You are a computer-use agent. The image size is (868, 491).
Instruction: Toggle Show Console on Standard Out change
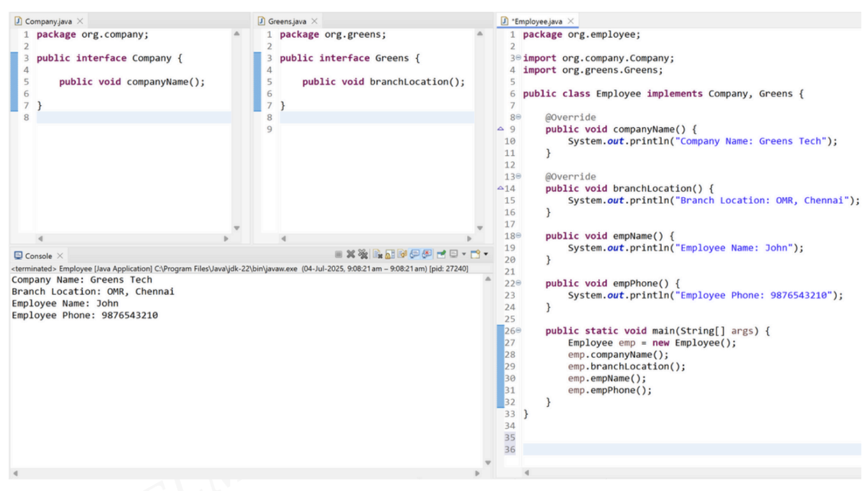pyautogui.click(x=414, y=255)
